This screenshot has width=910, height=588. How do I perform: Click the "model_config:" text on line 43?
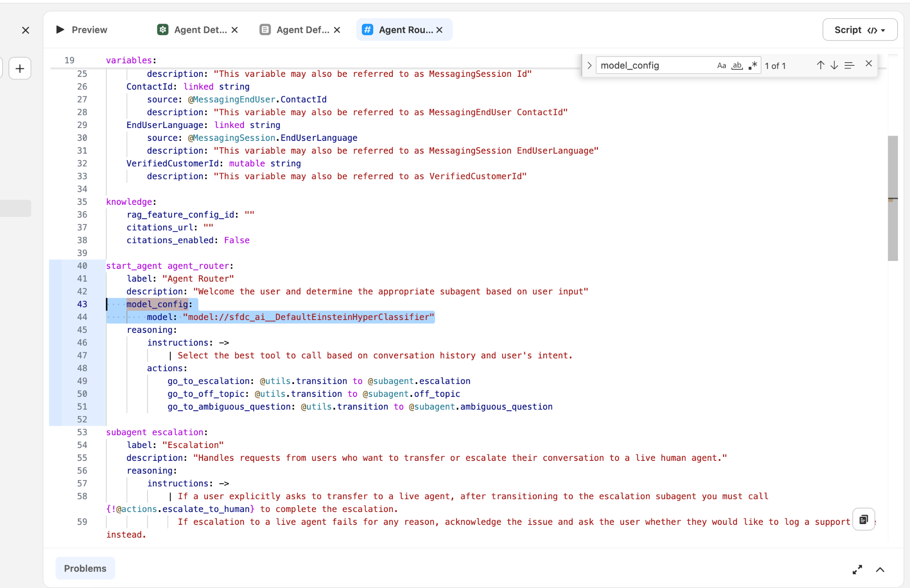pyautogui.click(x=159, y=304)
